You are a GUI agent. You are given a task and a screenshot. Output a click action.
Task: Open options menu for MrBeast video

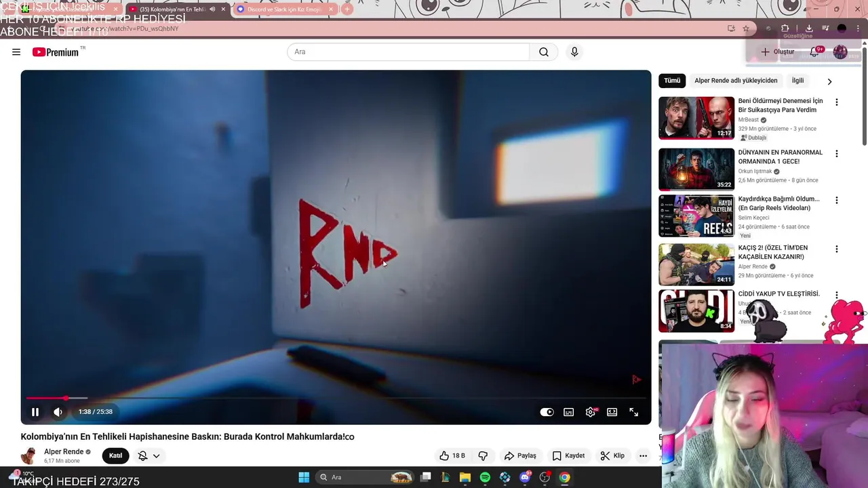[836, 102]
